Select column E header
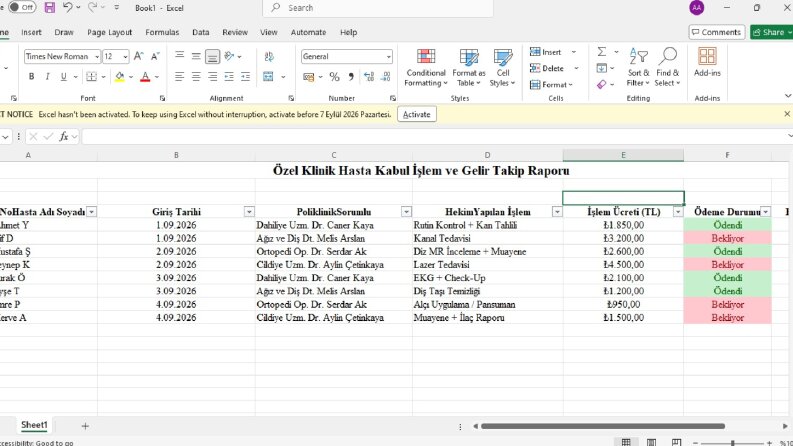 coord(623,155)
